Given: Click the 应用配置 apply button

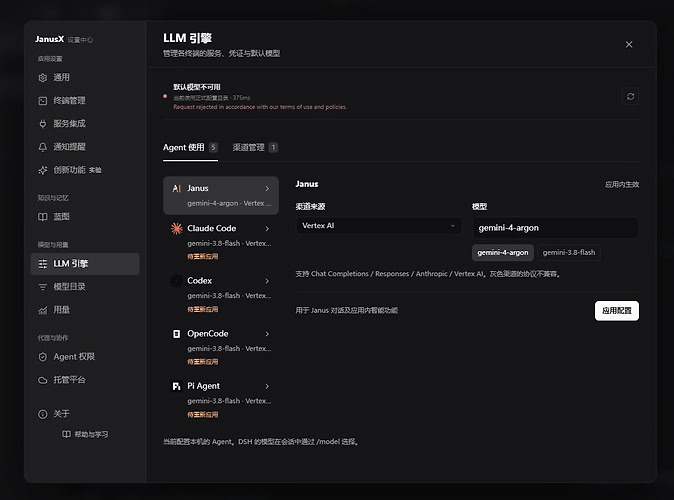Looking at the screenshot, I should coord(616,311).
